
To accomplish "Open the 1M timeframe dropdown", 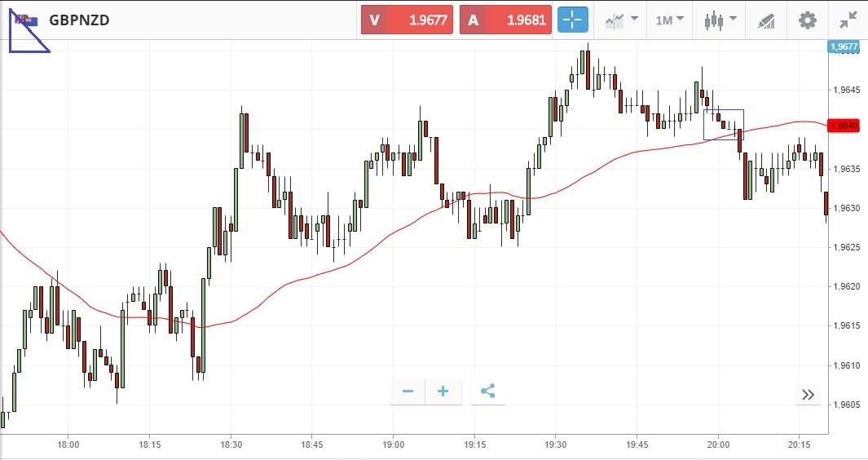I will (x=669, y=20).
